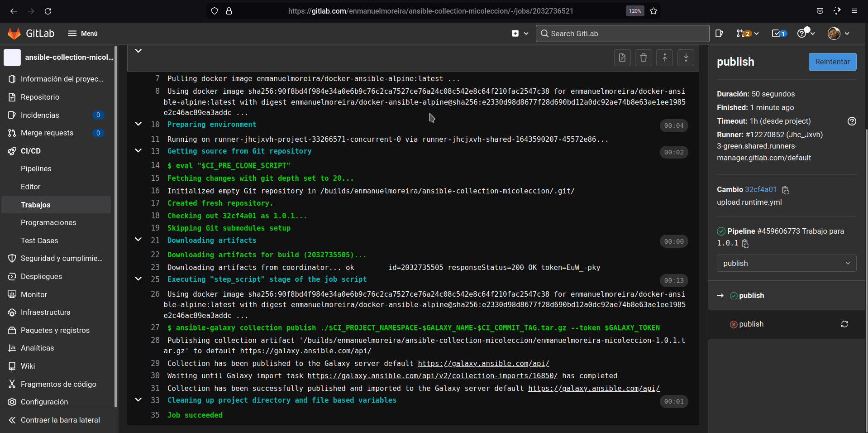The width and height of the screenshot is (868, 433).
Task: Open Seguridad y cumplimiento in the sidebar
Action: [x=56, y=258]
